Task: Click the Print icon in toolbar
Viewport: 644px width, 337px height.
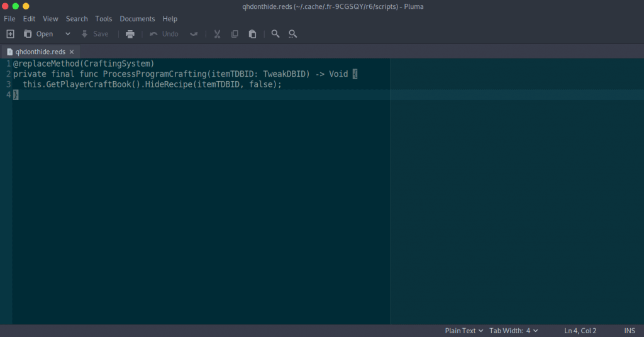Action: [130, 34]
